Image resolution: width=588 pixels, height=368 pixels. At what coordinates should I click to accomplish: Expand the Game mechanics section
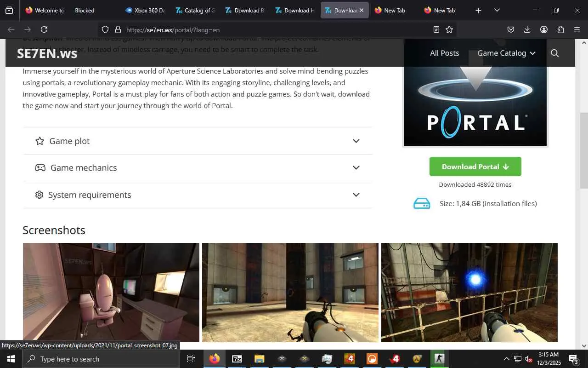198,167
